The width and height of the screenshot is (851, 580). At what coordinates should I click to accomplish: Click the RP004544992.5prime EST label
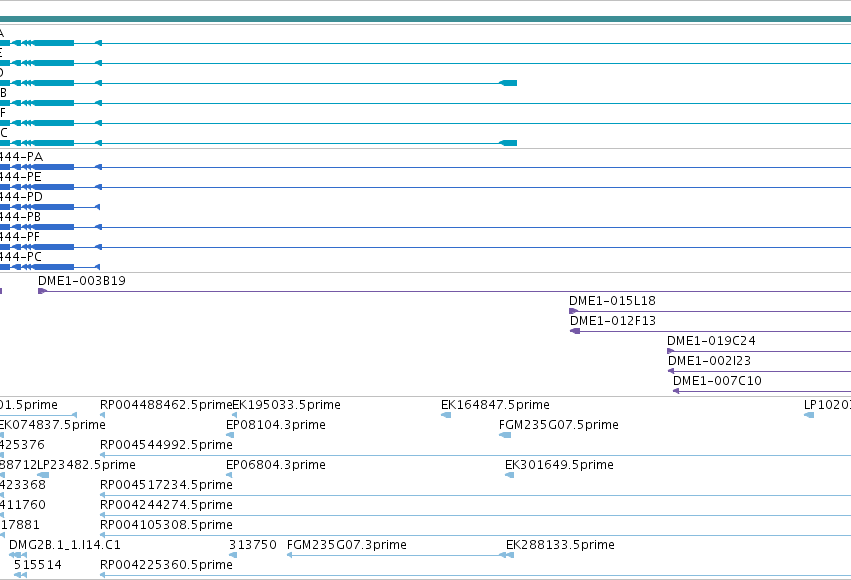tap(166, 445)
